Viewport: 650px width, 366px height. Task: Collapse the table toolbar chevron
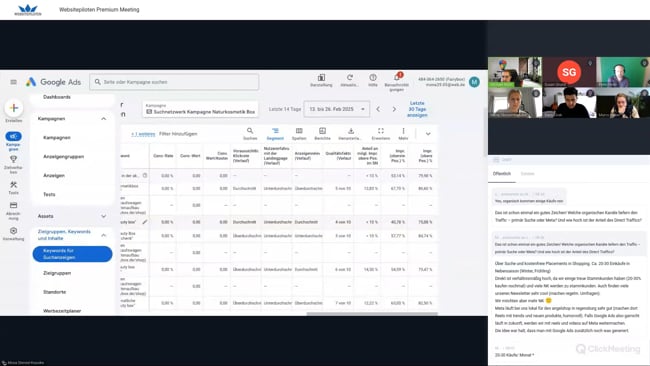(x=428, y=134)
